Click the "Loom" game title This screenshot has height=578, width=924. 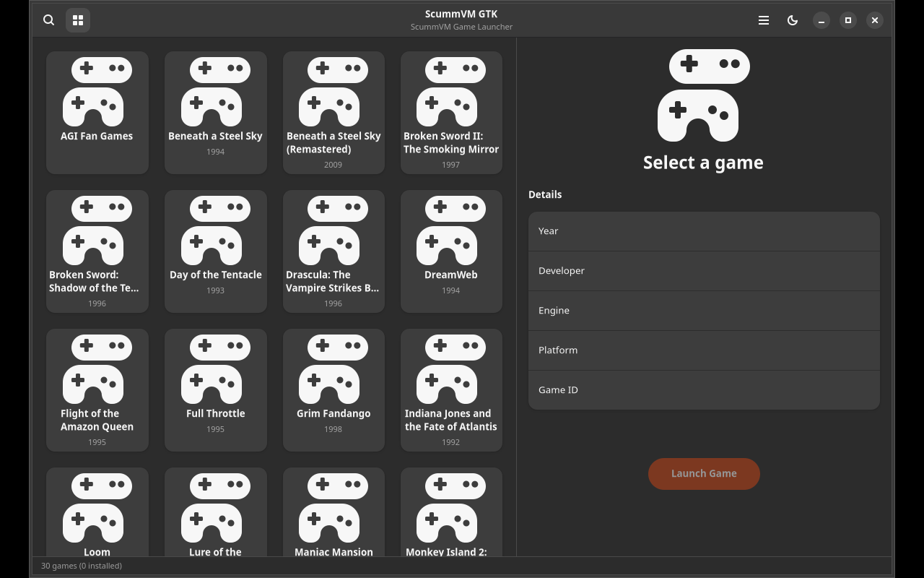point(97,552)
